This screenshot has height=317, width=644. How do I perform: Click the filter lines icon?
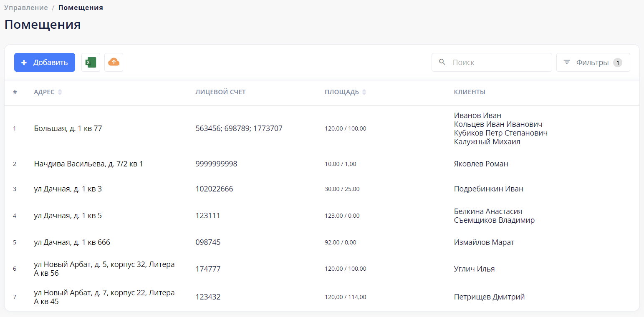[567, 62]
